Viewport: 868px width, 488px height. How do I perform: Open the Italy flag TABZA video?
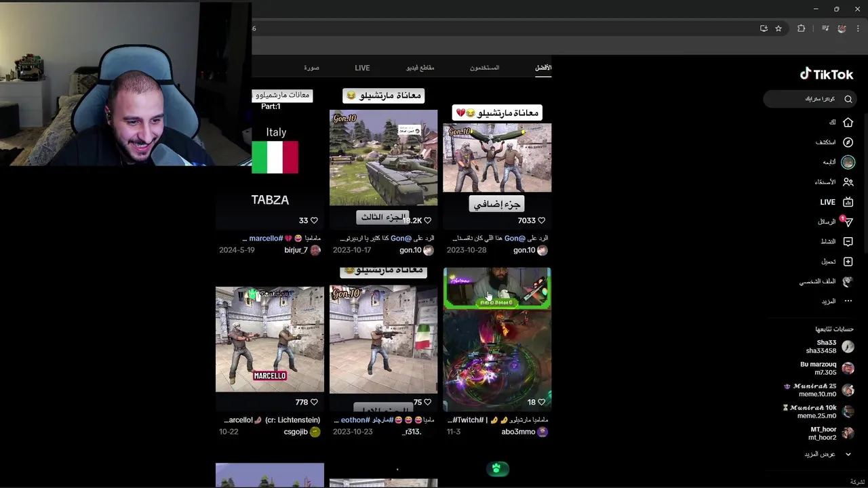270,158
